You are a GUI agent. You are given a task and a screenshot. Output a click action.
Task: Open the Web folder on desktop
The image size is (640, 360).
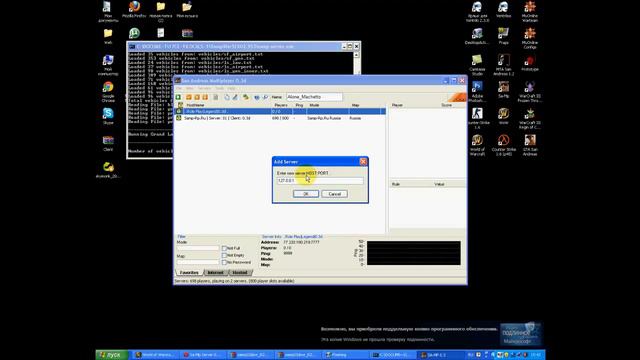pos(108,36)
